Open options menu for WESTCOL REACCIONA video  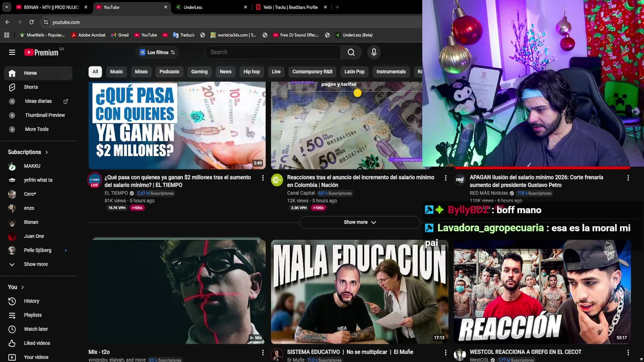(628, 353)
